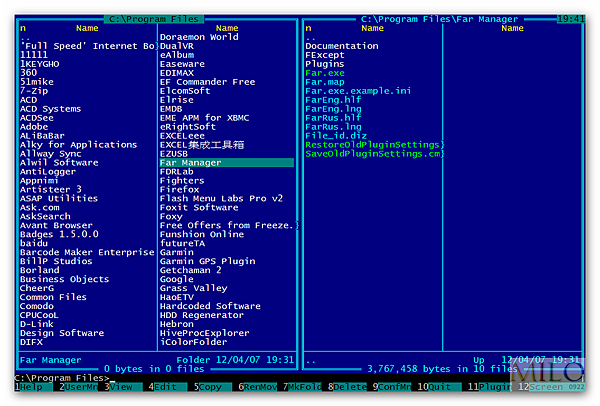Screen dimensions: 600x406
Task: Select the Documentation folder
Action: pos(341,46)
